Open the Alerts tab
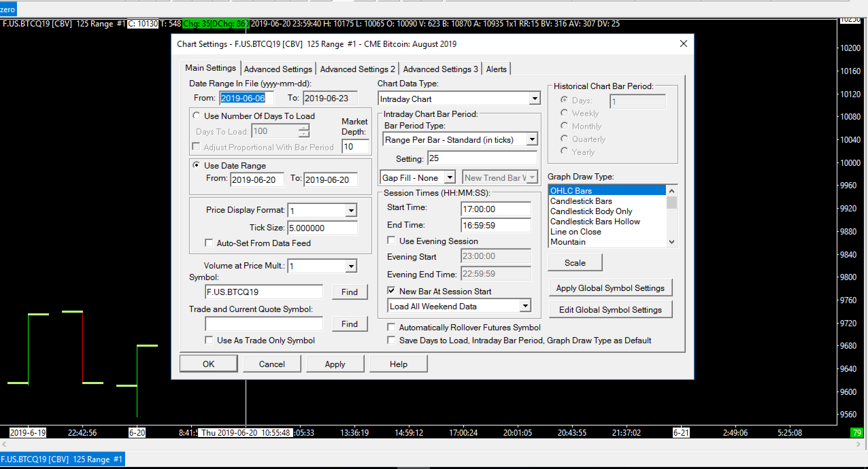The height and width of the screenshot is (469, 868). tap(496, 69)
